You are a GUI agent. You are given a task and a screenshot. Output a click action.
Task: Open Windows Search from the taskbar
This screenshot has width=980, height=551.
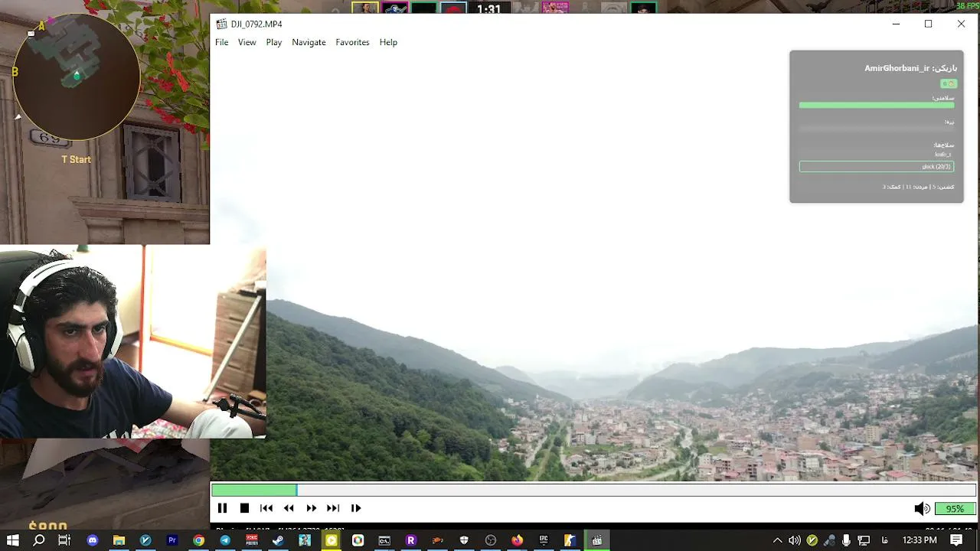coord(39,540)
